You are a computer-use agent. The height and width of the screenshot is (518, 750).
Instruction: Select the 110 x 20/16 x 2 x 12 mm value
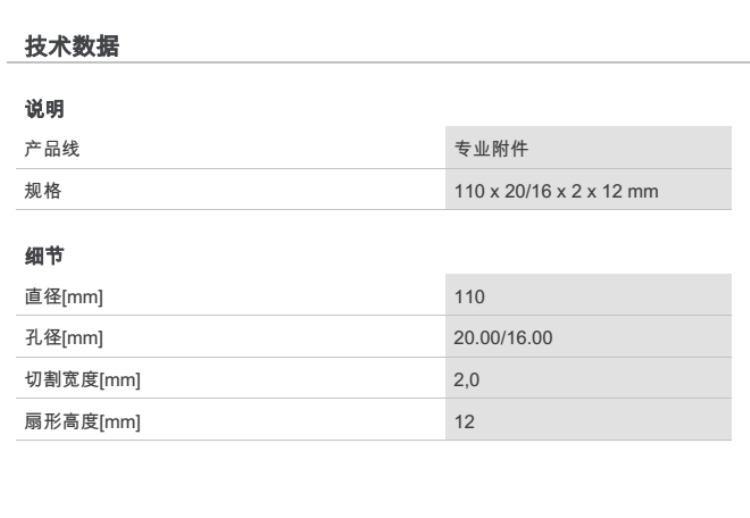coord(556,191)
